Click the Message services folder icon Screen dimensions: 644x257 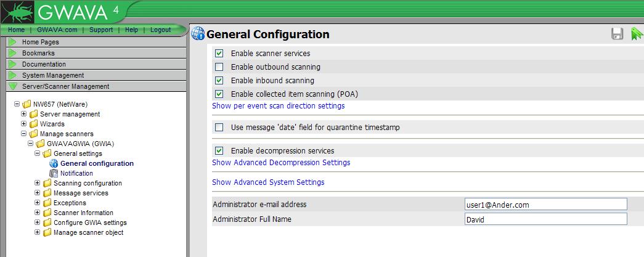click(x=47, y=193)
